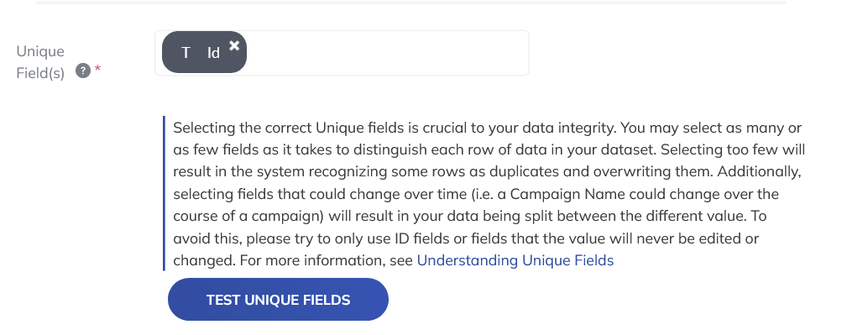Open the field dropdown via the Unique Field(s) selector

[x=342, y=53]
